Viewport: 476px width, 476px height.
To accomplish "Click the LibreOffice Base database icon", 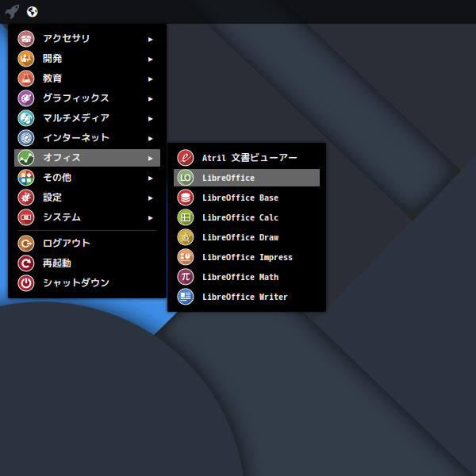I will click(185, 198).
